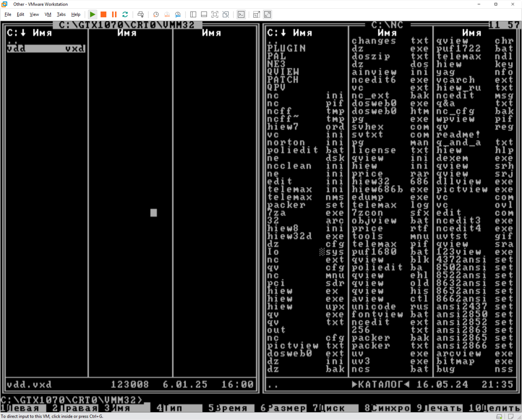The image size is (522, 420).
Task: Open the View menu
Action: tap(34, 14)
